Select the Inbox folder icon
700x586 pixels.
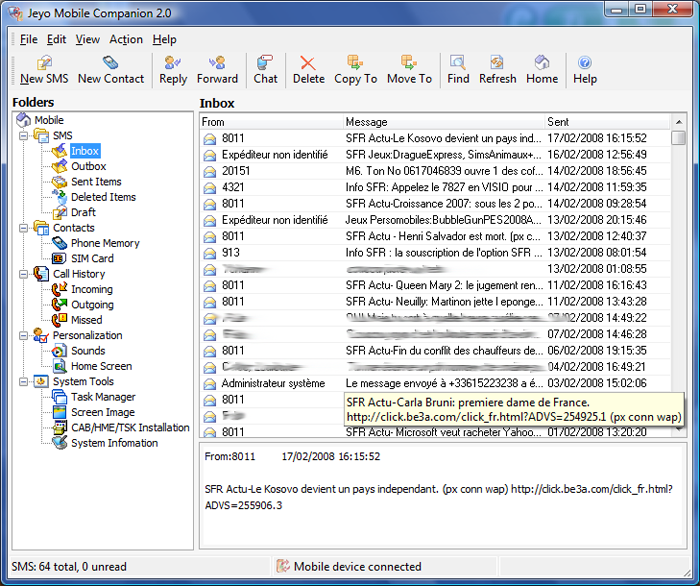(59, 151)
